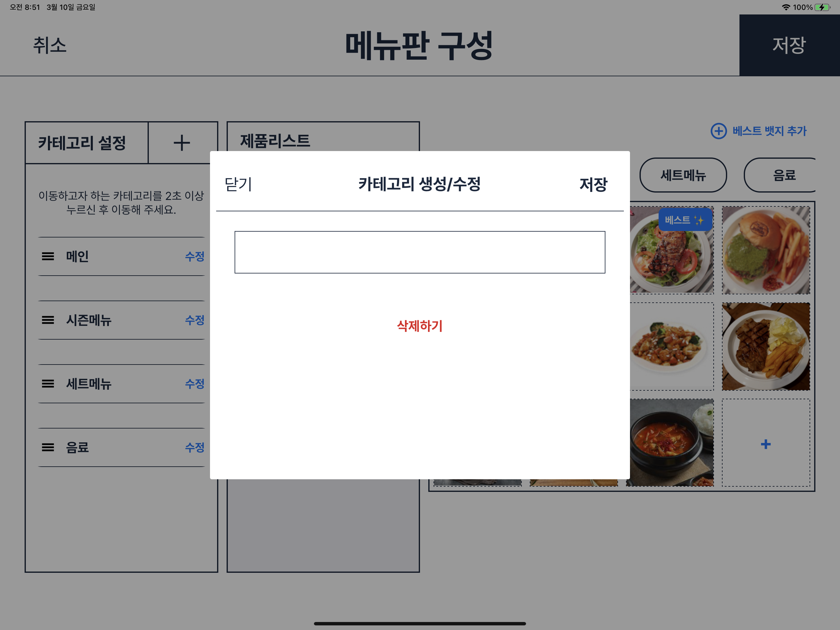Select the burger and fries thumbnail
The height and width of the screenshot is (630, 840).
click(x=766, y=250)
